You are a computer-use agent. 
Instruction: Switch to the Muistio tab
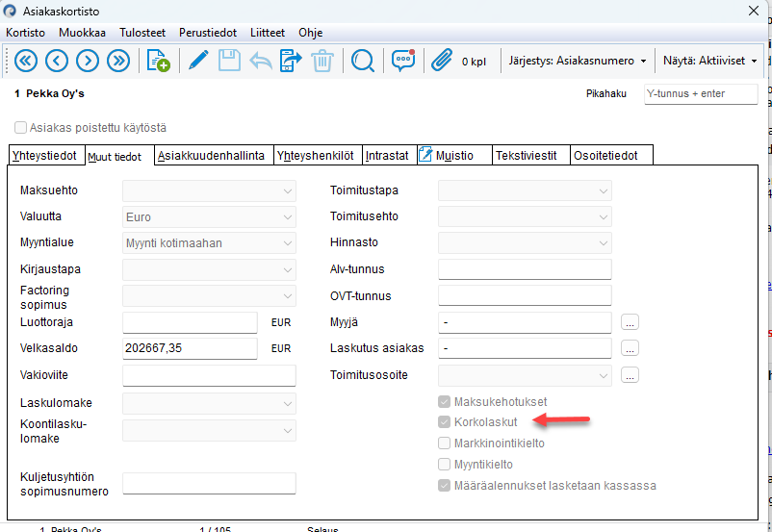point(454,156)
